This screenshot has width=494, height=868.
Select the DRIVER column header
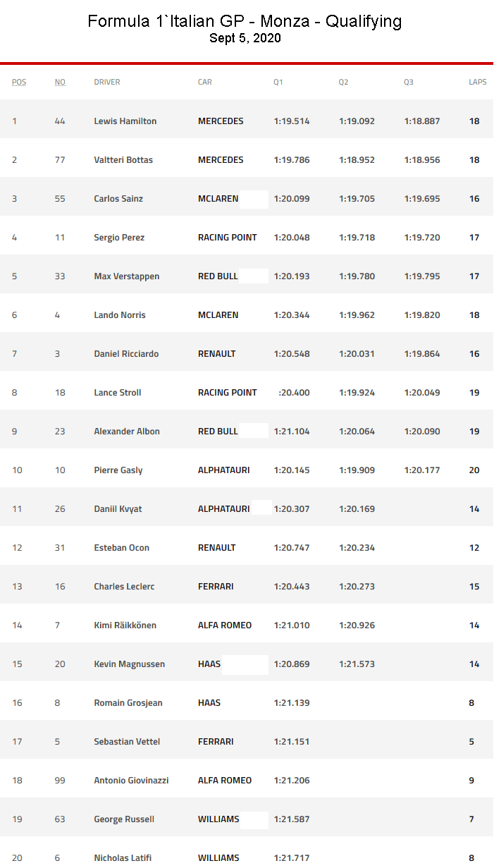click(107, 82)
